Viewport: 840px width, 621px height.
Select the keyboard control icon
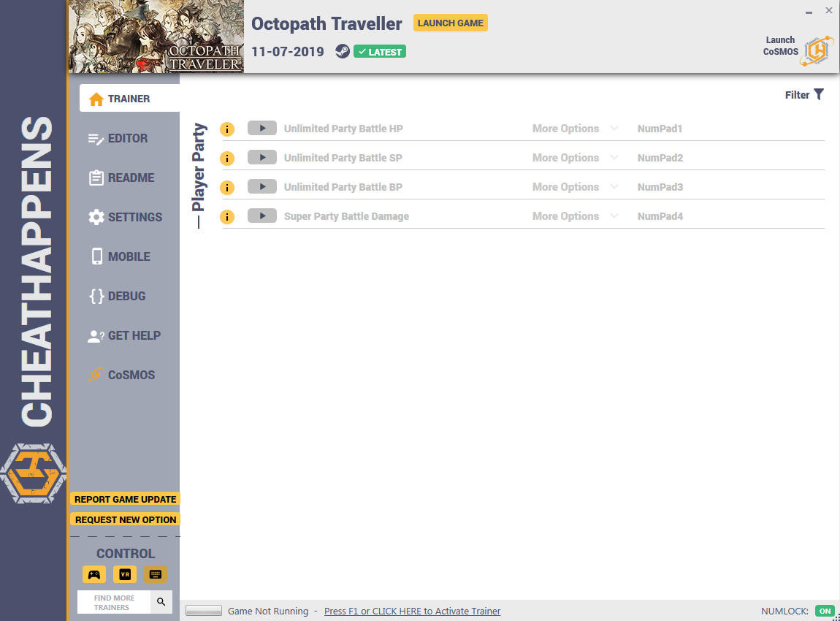(156, 574)
